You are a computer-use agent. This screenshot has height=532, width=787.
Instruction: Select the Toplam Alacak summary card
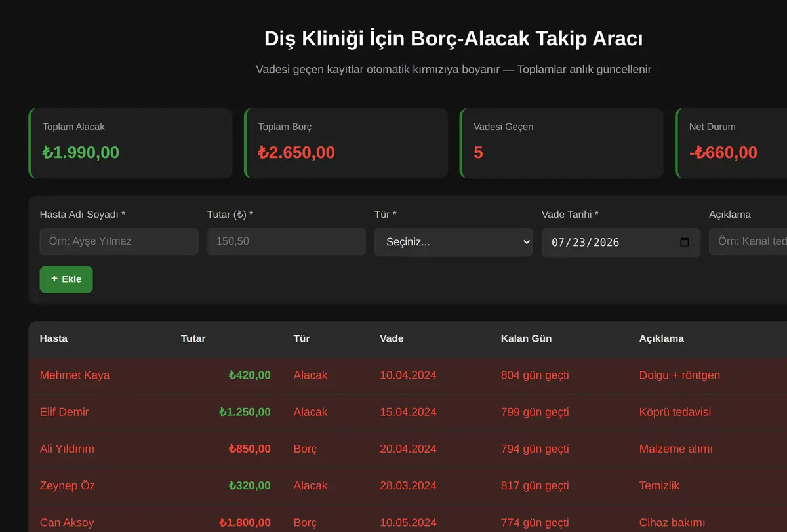tap(131, 143)
